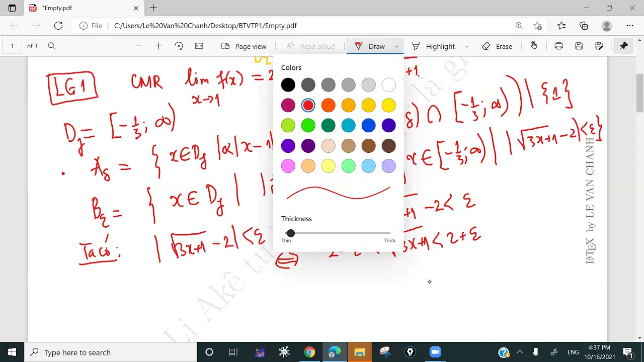Open the Favorites list
The height and width of the screenshot is (362, 644).
coord(561,26)
